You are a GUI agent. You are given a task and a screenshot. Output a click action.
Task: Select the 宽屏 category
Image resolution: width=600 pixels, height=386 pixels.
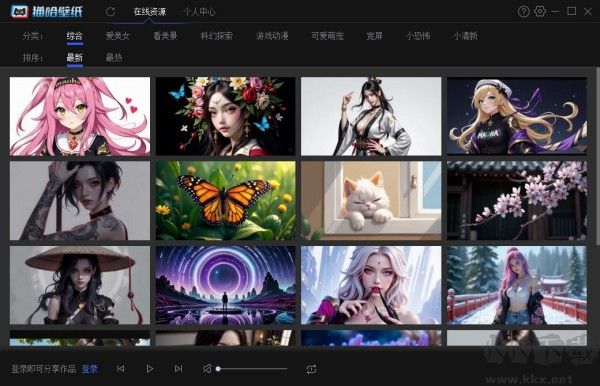pos(375,36)
